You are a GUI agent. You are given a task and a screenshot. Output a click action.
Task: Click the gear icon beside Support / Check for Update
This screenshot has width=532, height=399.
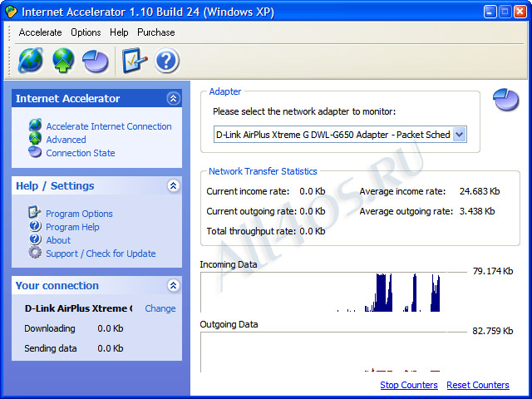(x=35, y=253)
